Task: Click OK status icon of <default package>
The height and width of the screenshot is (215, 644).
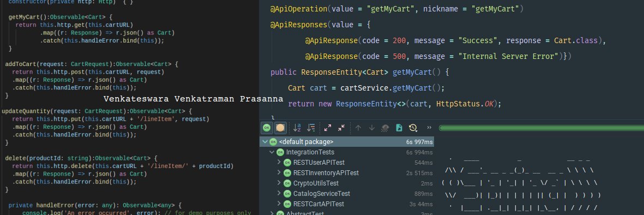Action: 273,142
